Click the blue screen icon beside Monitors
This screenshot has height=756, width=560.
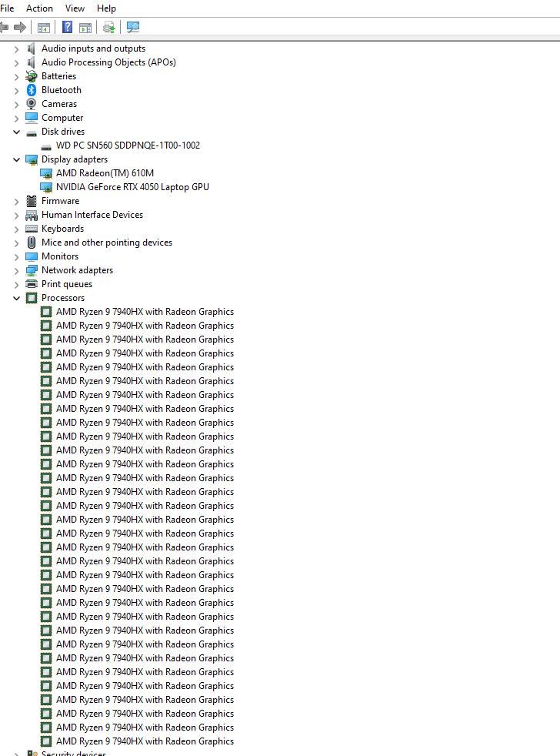pos(32,256)
